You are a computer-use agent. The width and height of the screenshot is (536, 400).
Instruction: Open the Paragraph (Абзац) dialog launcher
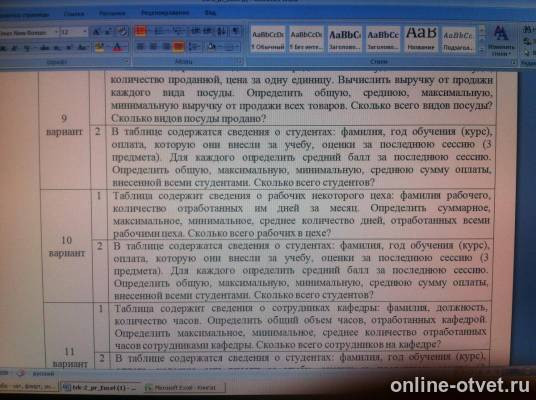[x=241, y=62]
